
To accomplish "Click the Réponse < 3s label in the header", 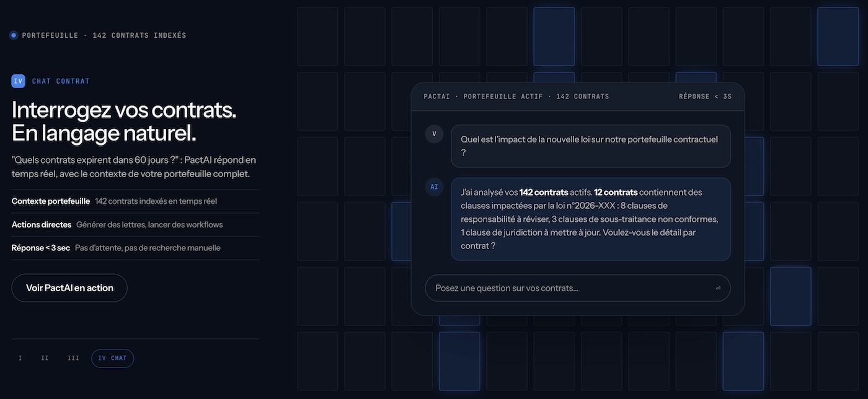I will (705, 97).
